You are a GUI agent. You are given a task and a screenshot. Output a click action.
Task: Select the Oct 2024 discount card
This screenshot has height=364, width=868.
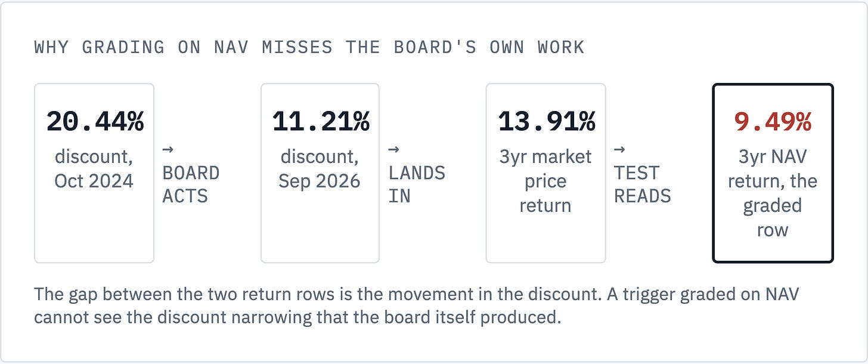point(94,173)
